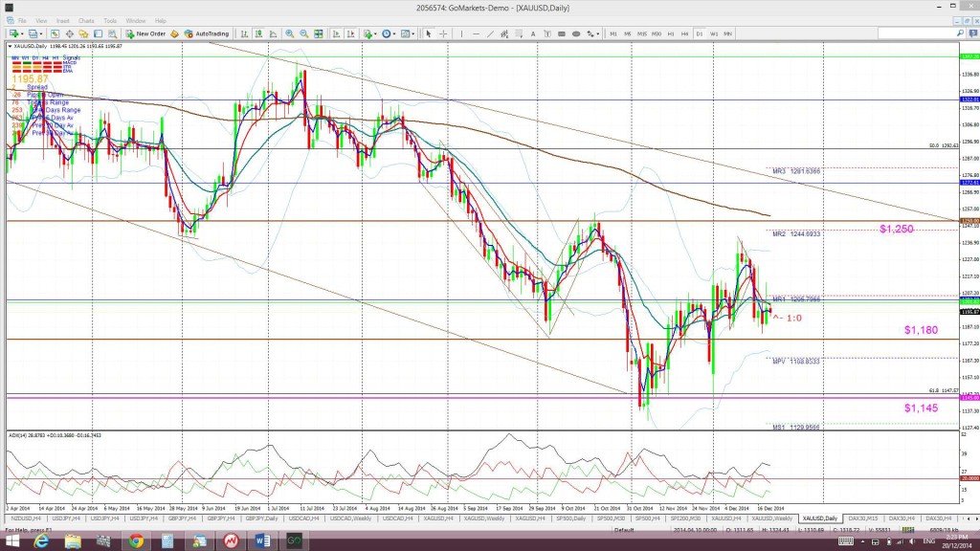Screen dimensions: 980x551
Task: Switch the chart to line chart type
Action: point(273,33)
